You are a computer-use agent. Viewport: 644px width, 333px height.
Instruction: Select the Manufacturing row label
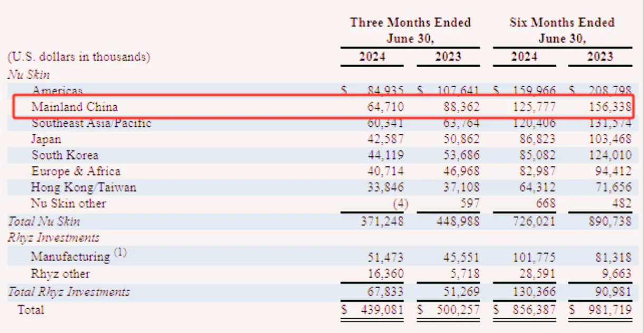(70, 256)
